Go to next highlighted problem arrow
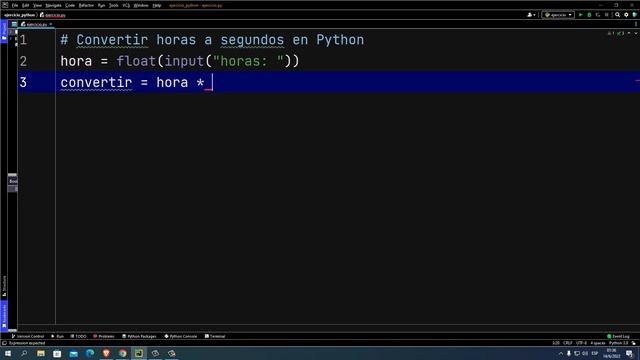 635,33
